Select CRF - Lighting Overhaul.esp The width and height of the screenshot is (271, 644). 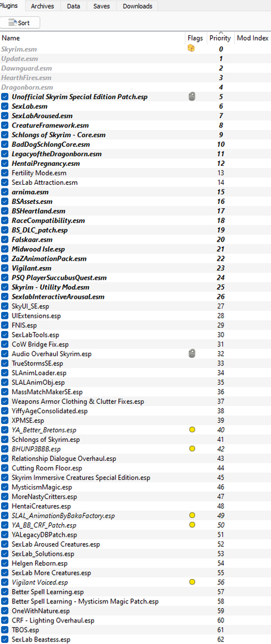[135, 620]
